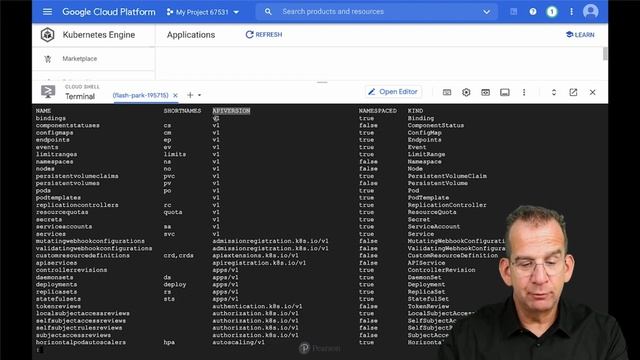Click the authentication.k8s.io/v1 text
This screenshot has width=640, height=360.
click(x=257, y=306)
